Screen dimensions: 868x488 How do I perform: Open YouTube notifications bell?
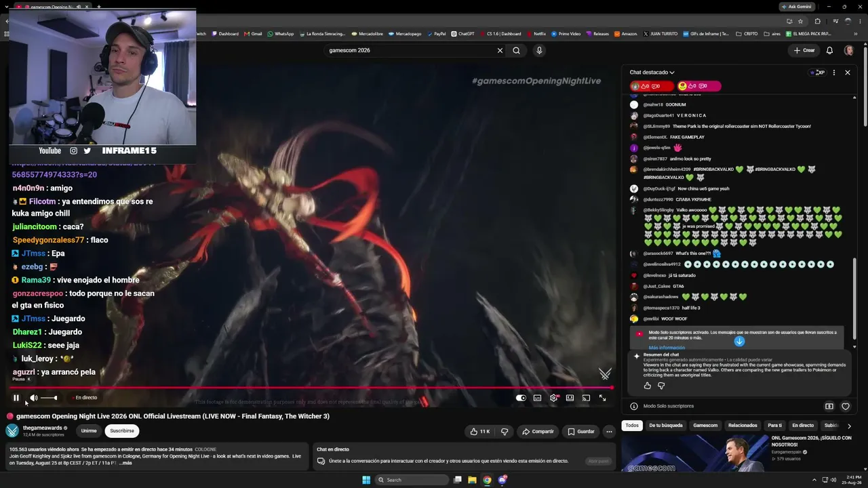click(829, 50)
